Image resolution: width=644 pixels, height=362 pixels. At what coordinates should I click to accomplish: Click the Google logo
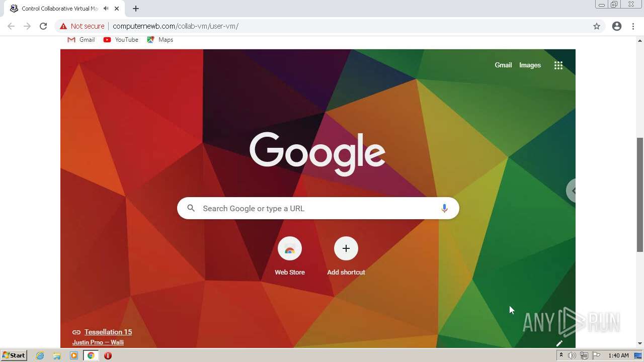tap(317, 153)
